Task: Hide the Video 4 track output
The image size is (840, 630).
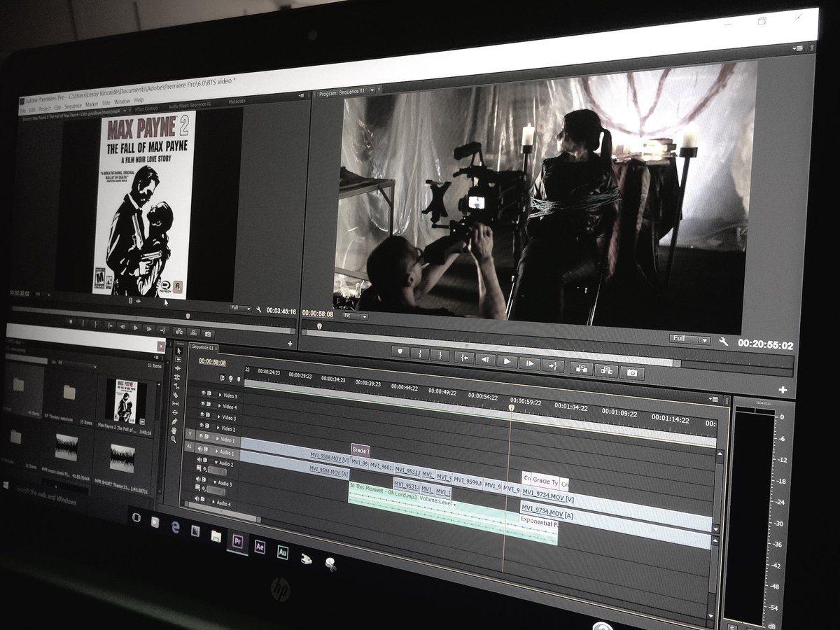Action: (202, 403)
